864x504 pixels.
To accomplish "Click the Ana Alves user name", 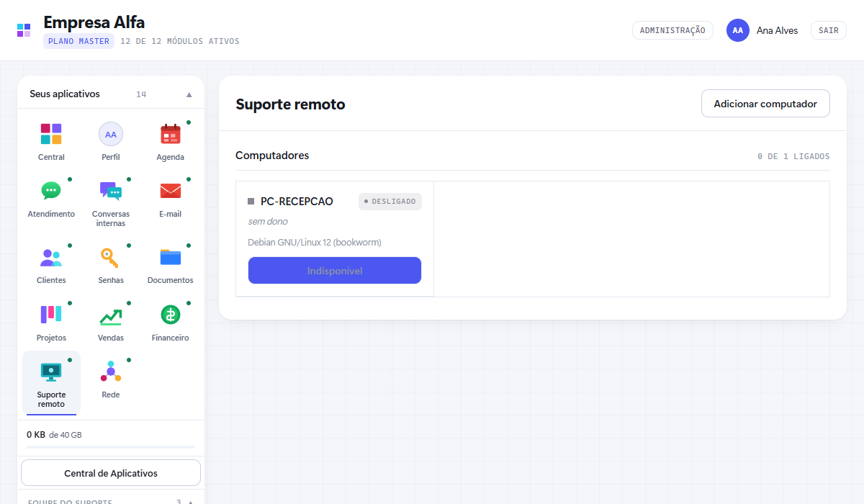I will [x=777, y=30].
